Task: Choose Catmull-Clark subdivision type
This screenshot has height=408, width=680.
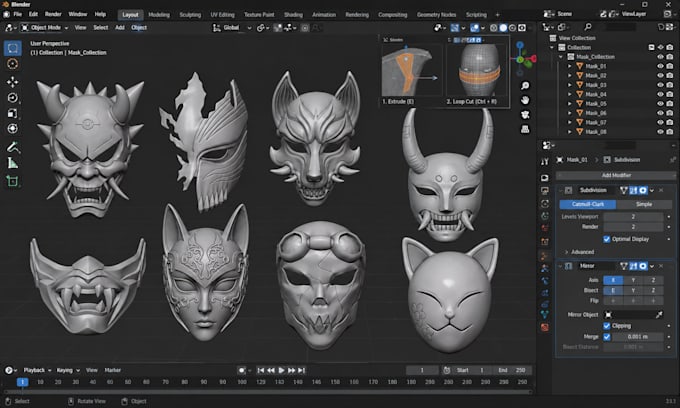Action: (x=588, y=204)
